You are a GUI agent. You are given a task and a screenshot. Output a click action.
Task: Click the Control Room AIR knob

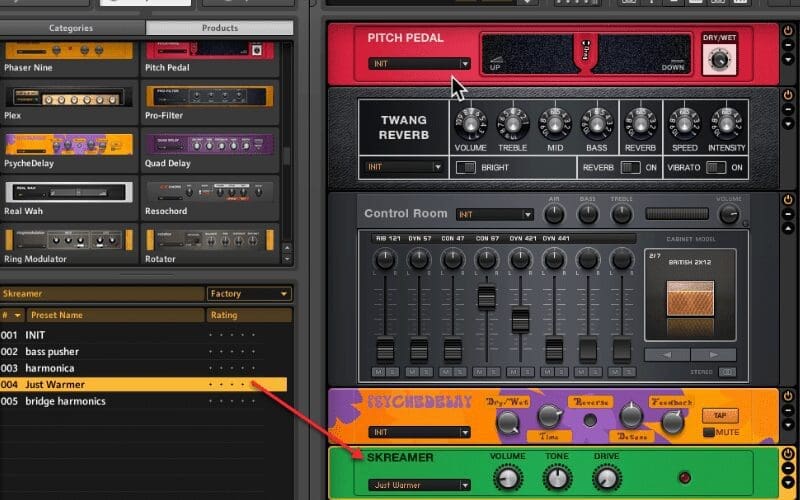click(x=554, y=214)
